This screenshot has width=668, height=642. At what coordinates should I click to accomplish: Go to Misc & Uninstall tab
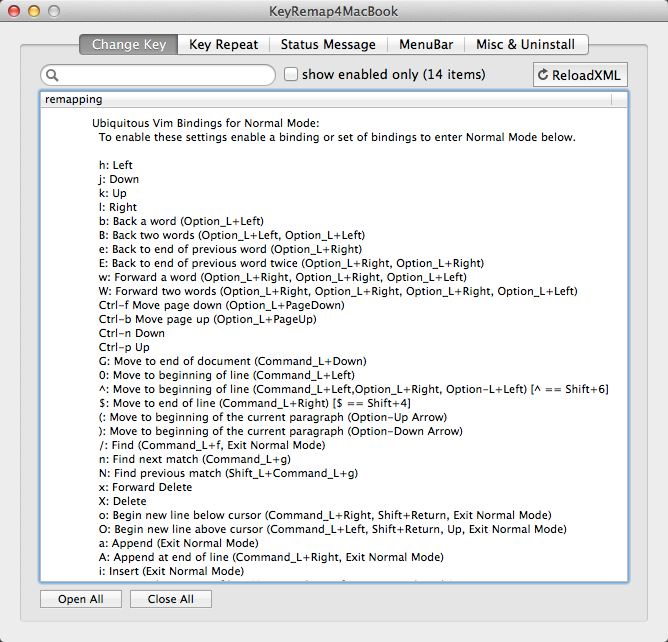526,44
